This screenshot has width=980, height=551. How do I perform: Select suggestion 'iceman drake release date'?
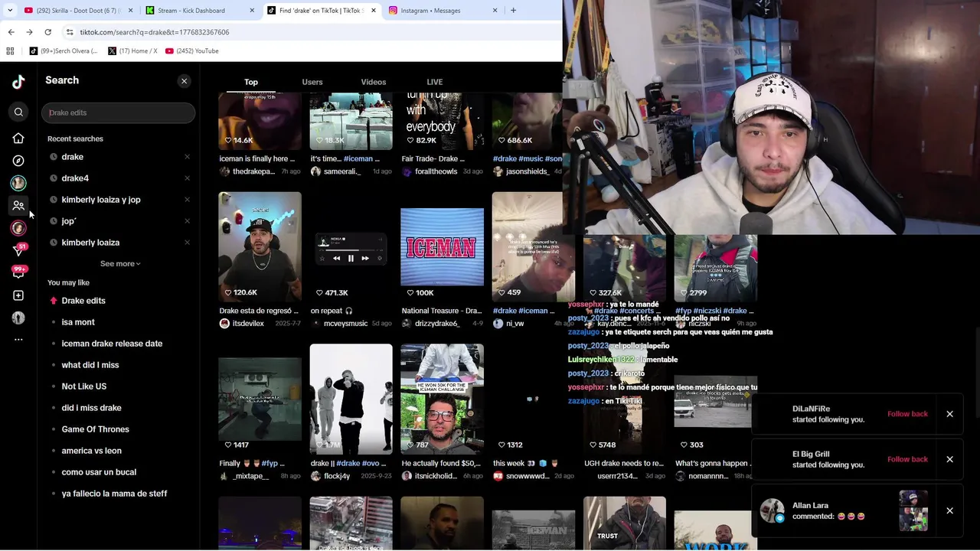click(x=112, y=344)
